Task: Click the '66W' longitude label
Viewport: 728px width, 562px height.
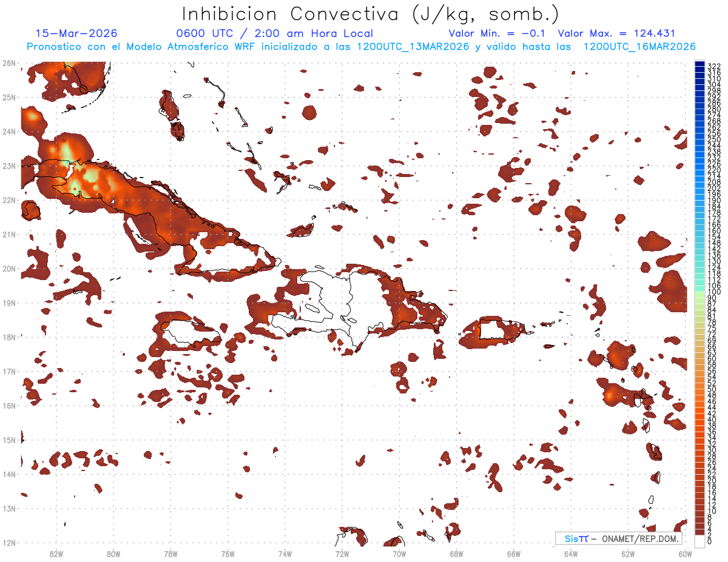Action: pos(514,554)
